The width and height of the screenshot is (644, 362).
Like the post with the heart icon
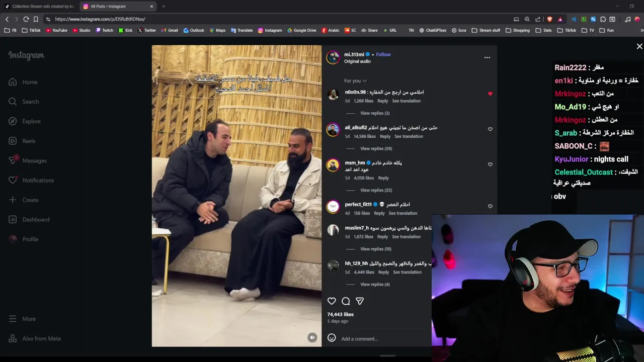pos(332,301)
